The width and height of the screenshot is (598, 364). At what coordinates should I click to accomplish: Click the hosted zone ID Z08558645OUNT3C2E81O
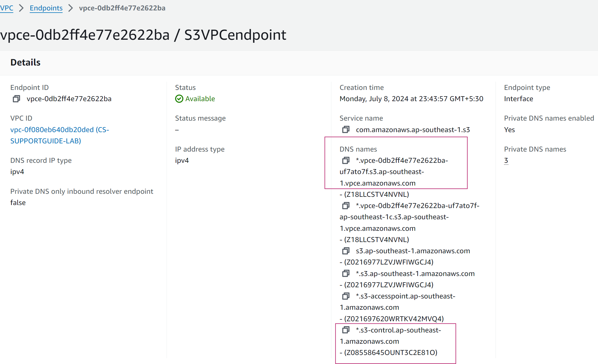tap(391, 352)
